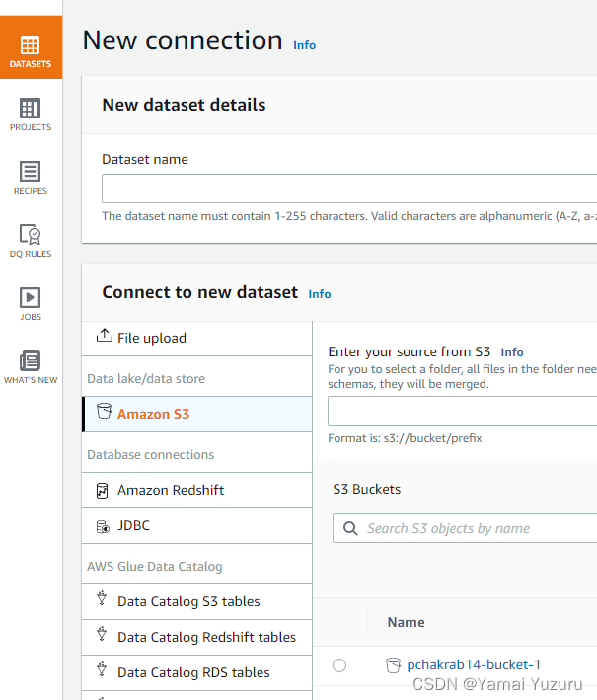
Task: Click the bucket icon beside pchakrab14-bucket-1
Action: 393,665
